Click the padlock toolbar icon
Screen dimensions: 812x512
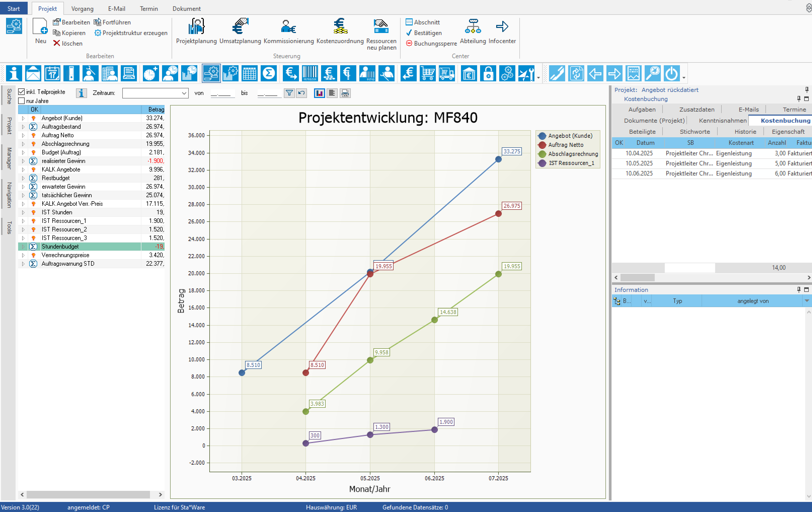[x=488, y=73]
